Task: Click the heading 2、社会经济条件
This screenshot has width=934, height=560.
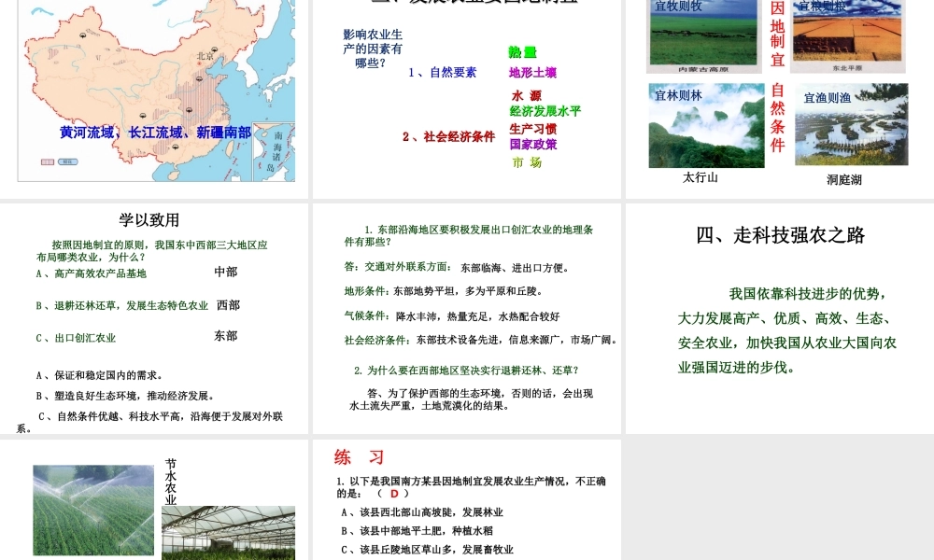Action: 448,136
